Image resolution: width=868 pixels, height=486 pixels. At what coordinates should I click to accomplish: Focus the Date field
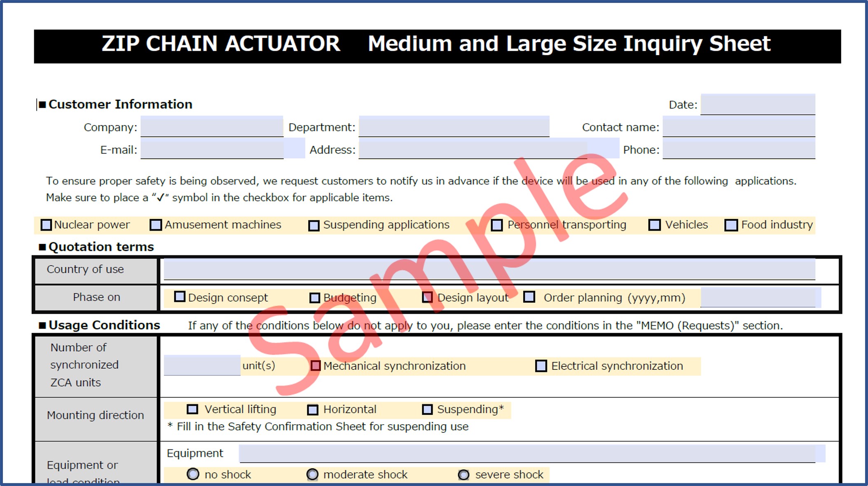(758, 105)
